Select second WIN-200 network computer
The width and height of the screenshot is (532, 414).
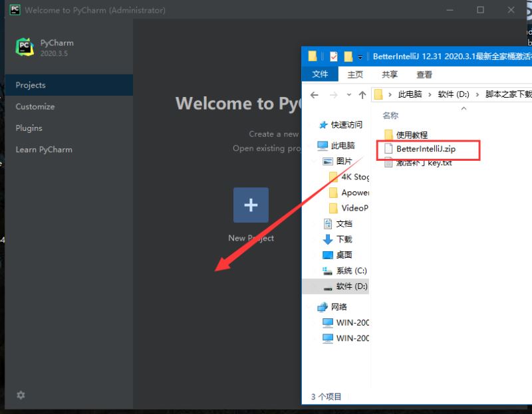[352, 338]
